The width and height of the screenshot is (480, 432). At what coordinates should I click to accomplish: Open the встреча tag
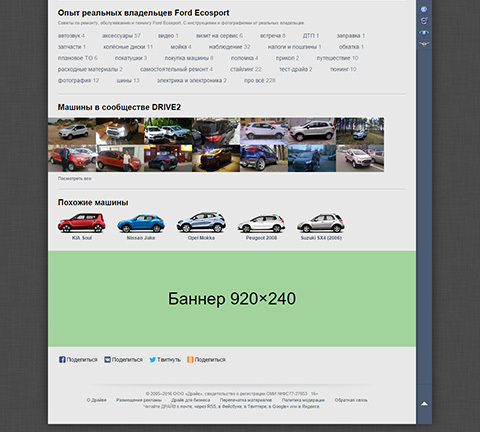273,36
